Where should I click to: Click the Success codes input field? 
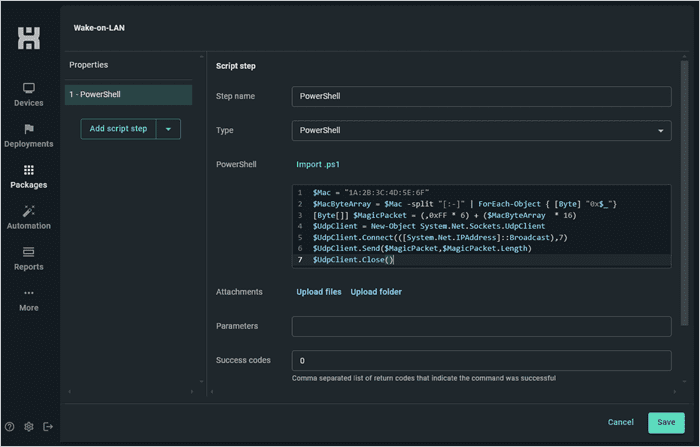pos(481,361)
